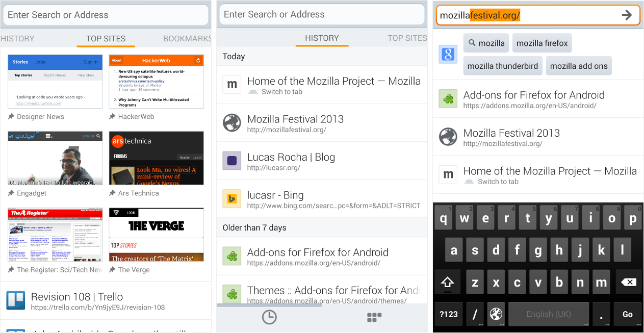Open the HackerWeb thumbnail
The height and width of the screenshot is (333, 644).
pyautogui.click(x=157, y=82)
